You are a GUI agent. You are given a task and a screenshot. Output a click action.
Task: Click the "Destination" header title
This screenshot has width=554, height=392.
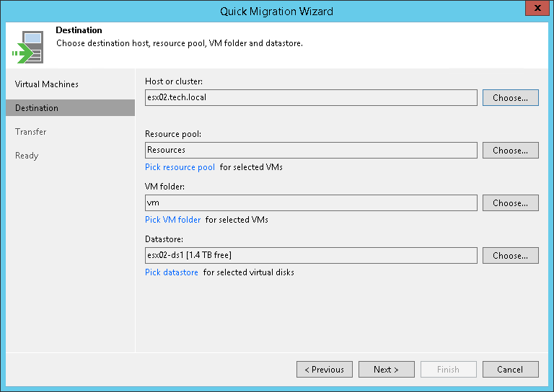point(79,30)
